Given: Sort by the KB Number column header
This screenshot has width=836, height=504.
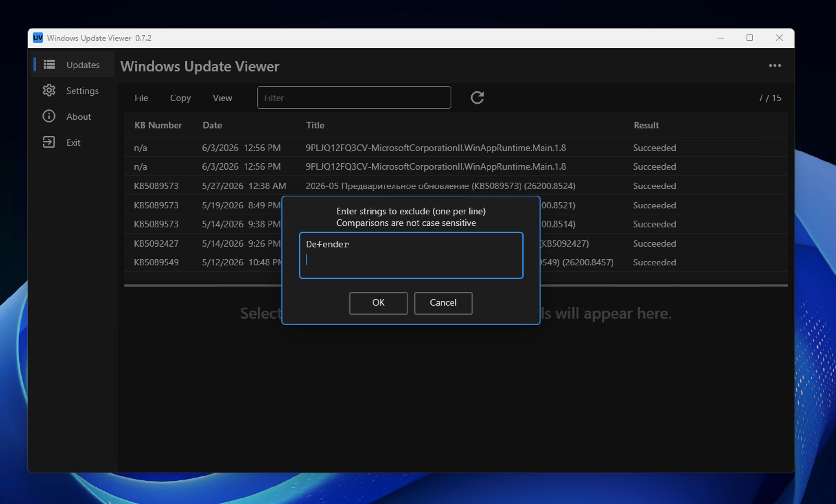Looking at the screenshot, I should click(x=158, y=125).
